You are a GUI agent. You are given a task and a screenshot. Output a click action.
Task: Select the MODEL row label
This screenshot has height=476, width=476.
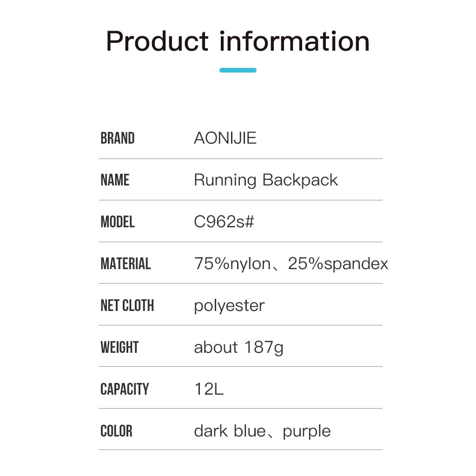[x=118, y=222]
